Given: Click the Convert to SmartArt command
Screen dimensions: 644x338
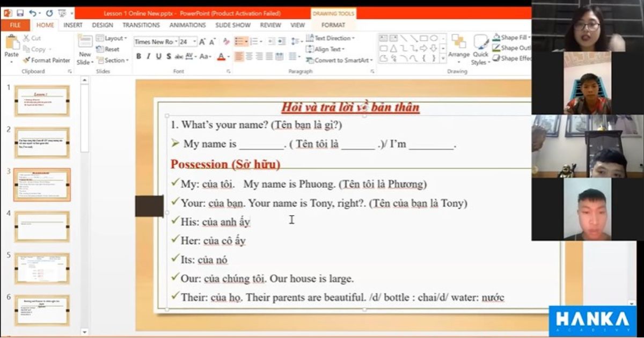Looking at the screenshot, I should coord(338,61).
